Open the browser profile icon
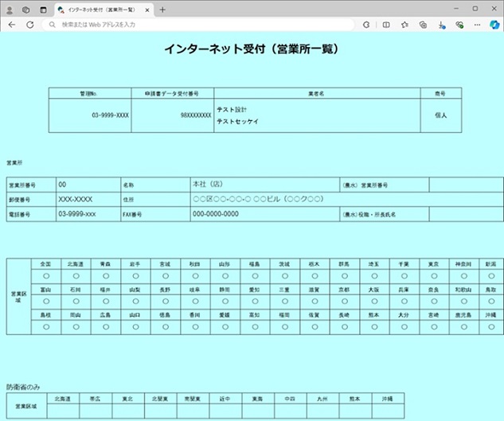 point(10,10)
